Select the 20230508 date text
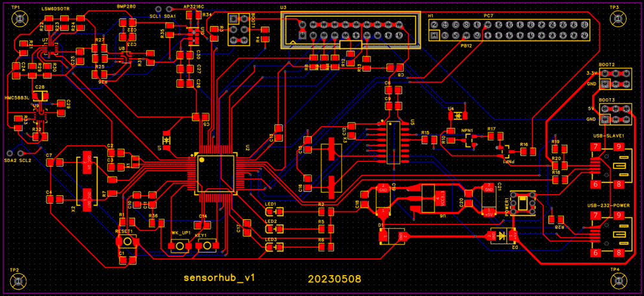Image resolution: width=644 pixels, height=296 pixels. coord(335,279)
